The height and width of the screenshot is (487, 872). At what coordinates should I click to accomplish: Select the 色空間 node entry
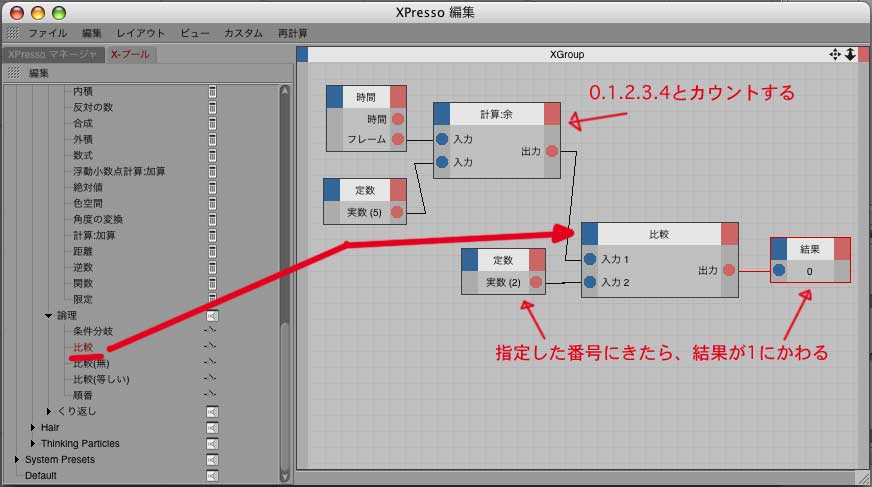[88, 203]
